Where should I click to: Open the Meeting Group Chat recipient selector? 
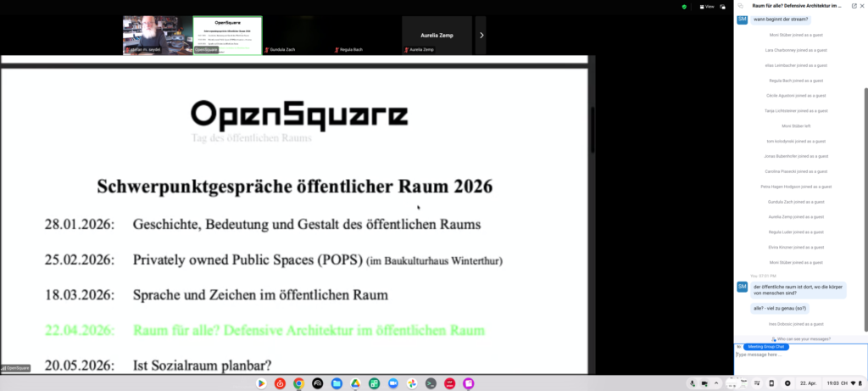(766, 347)
